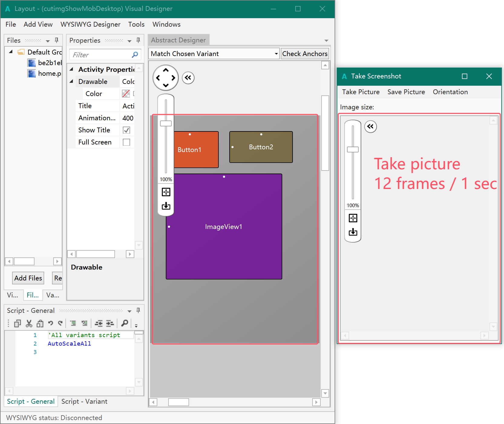Open the WYSIWYG Designer menu

click(90, 25)
